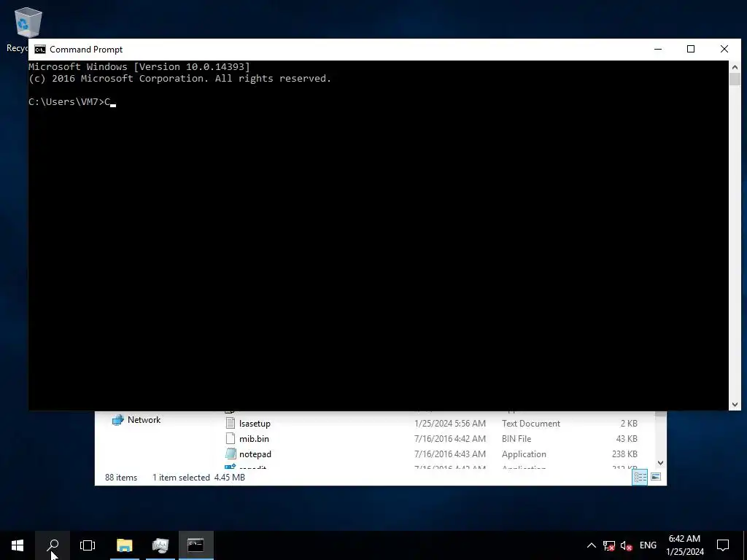Click the Network icon in Explorer pane
This screenshot has width=747, height=560.
click(117, 419)
